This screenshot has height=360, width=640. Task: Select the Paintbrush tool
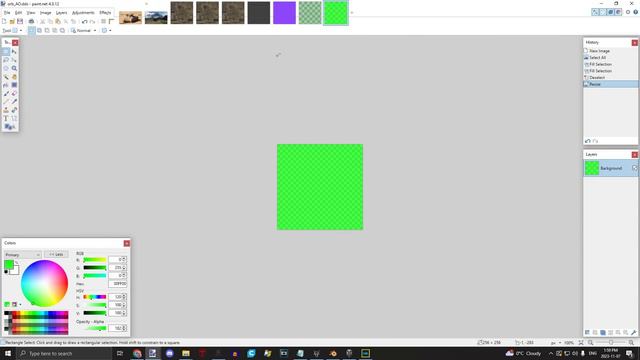click(6, 93)
